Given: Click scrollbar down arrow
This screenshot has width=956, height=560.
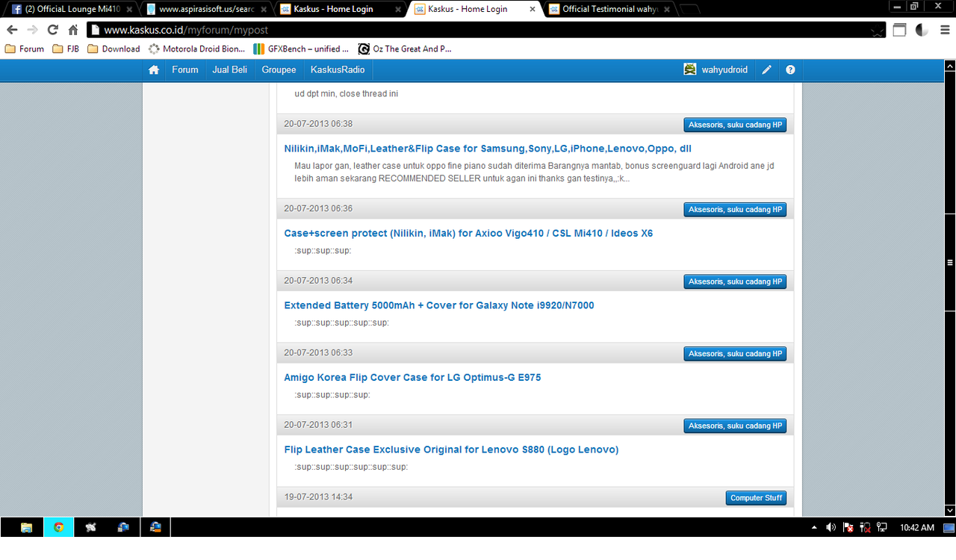Looking at the screenshot, I should (950, 511).
